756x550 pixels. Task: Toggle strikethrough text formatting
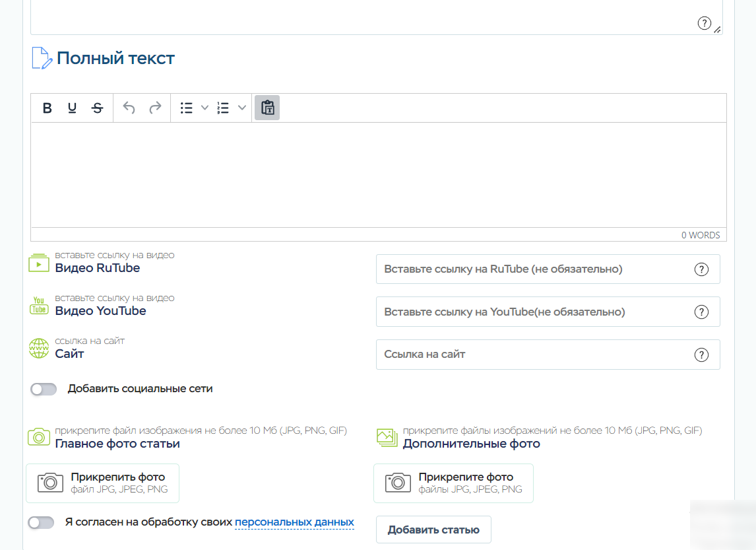[97, 108]
